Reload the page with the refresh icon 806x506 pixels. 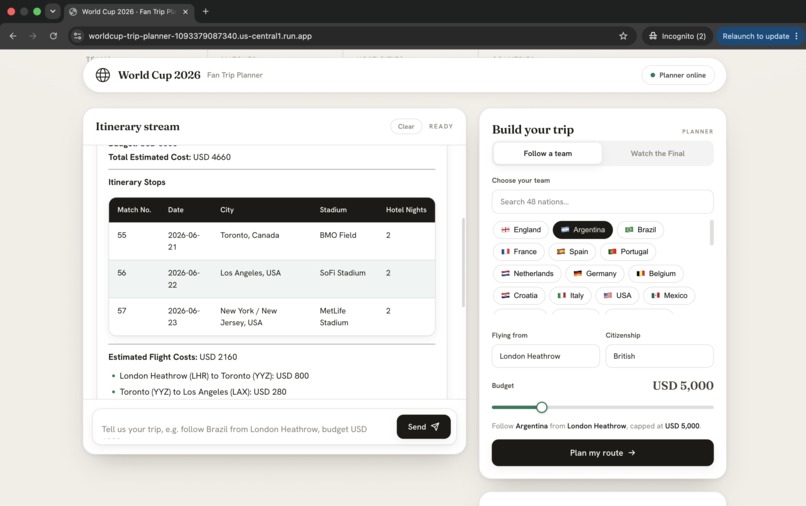[x=53, y=36]
